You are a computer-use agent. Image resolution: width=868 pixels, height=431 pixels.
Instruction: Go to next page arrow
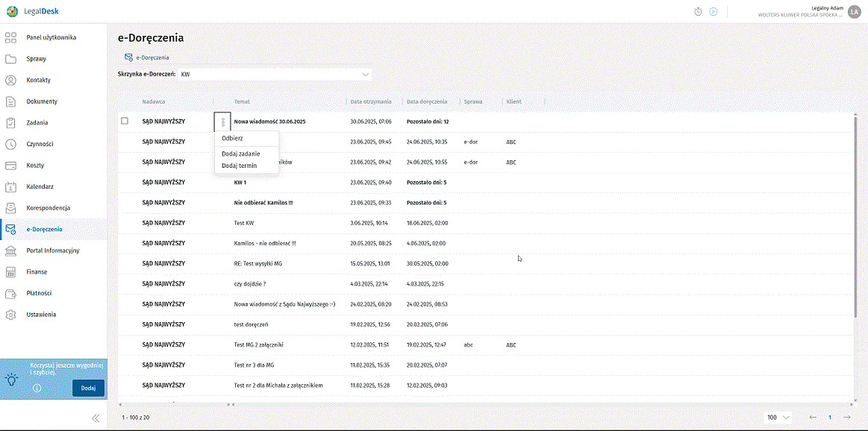click(847, 417)
